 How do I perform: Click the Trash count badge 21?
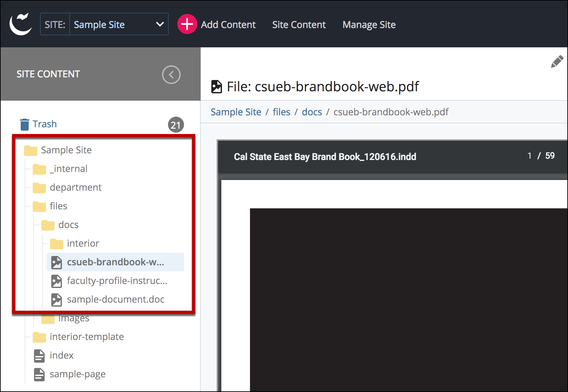coord(176,125)
